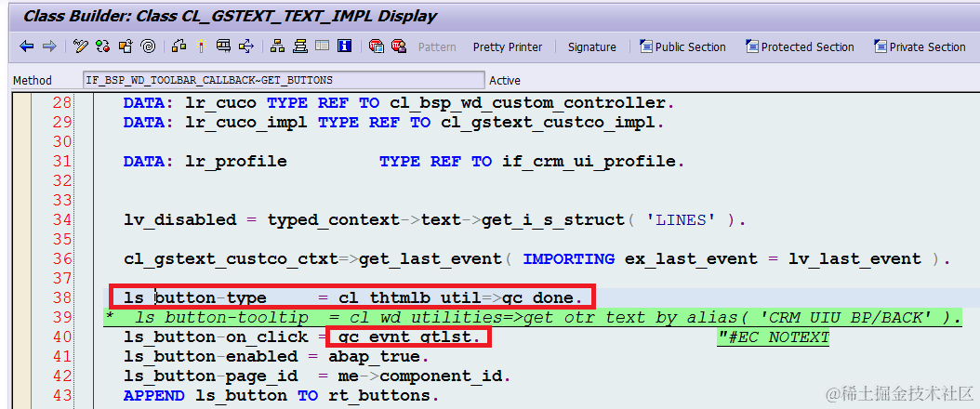Activate with the magic wand icon
The image size is (980, 409).
201,46
